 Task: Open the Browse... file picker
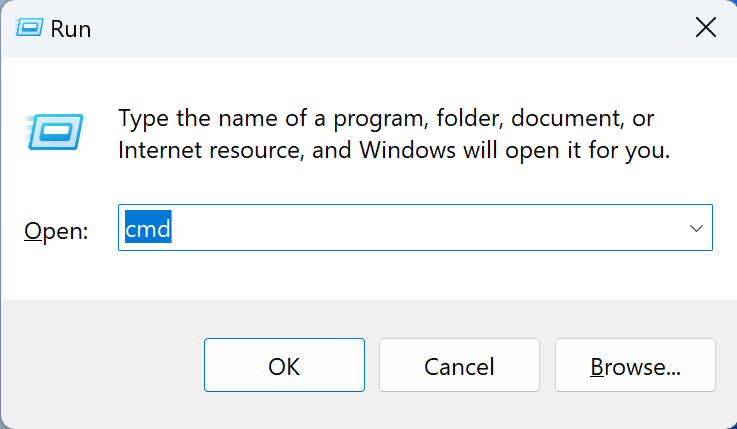(x=635, y=366)
